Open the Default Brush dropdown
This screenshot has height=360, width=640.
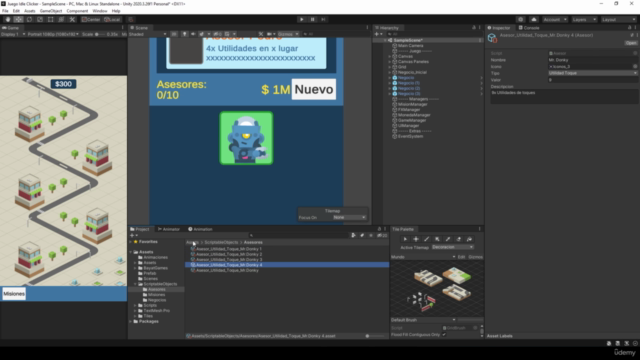coord(423,320)
